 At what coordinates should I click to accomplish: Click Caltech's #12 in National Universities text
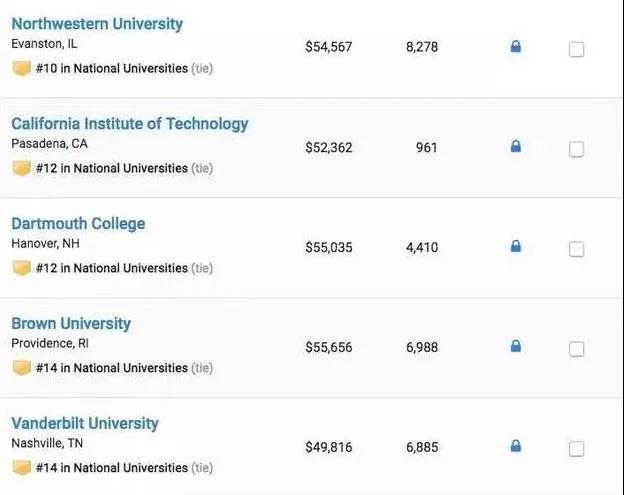tap(111, 168)
